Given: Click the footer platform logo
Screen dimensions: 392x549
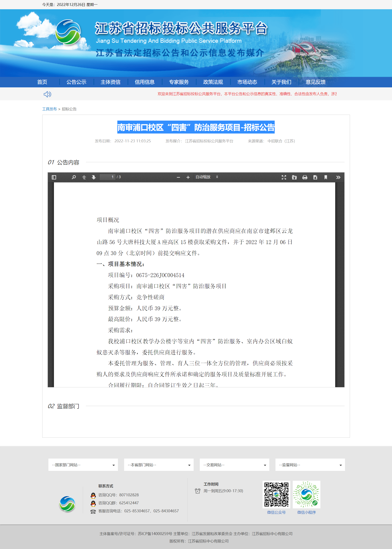Looking at the screenshot, I should click(x=67, y=504).
